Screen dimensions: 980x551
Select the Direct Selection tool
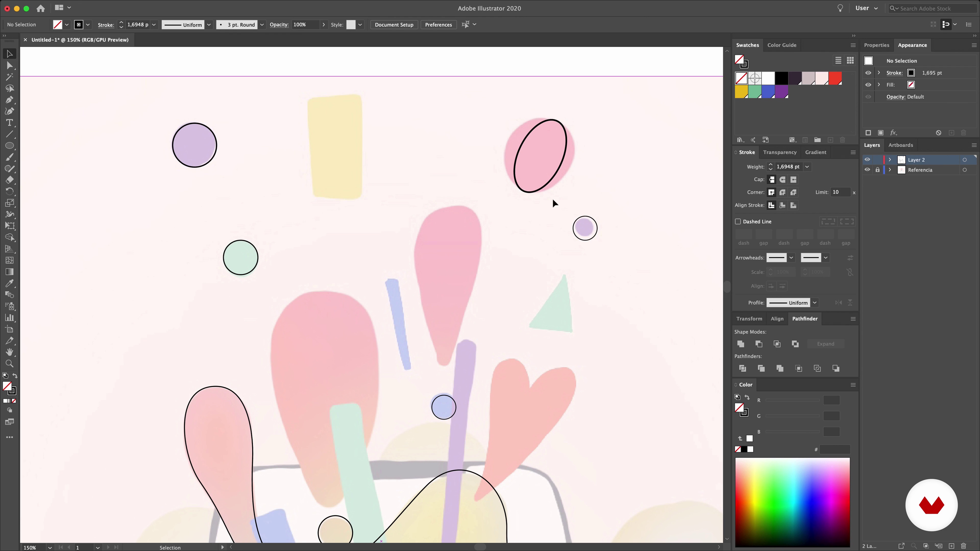pos(9,65)
